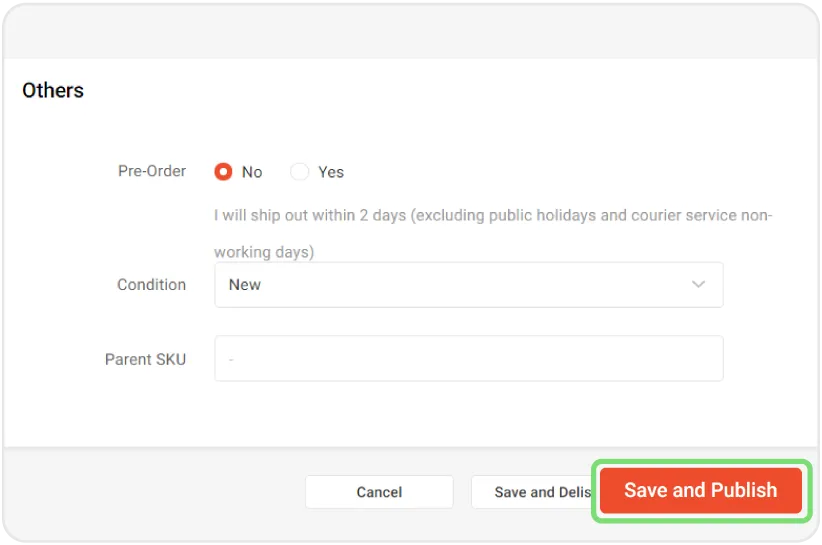Click the "I will ship out within" note
The image size is (822, 545).
tap(492, 215)
